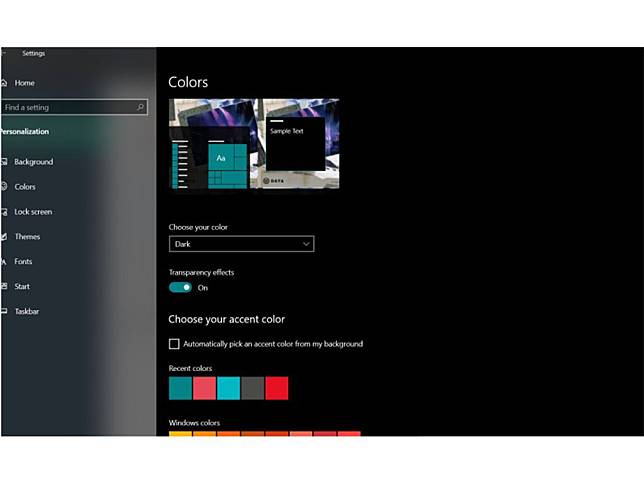This screenshot has width=644, height=483.
Task: Click the Find a setting search box
Action: (74, 107)
